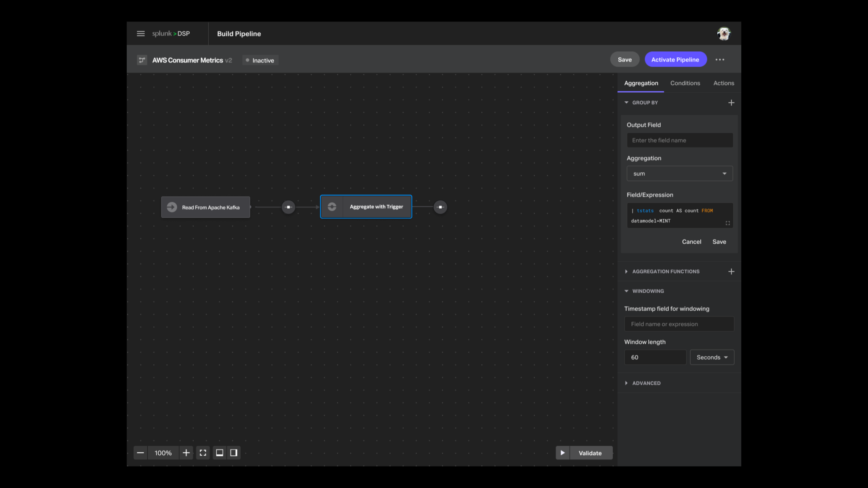Expand the field expression editor fullscreen

728,223
